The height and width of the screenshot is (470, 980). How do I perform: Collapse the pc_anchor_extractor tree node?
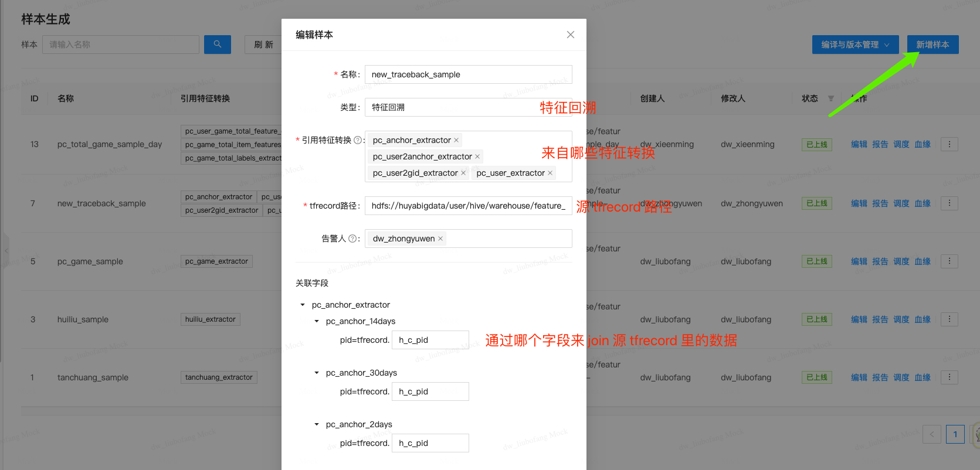[303, 305]
